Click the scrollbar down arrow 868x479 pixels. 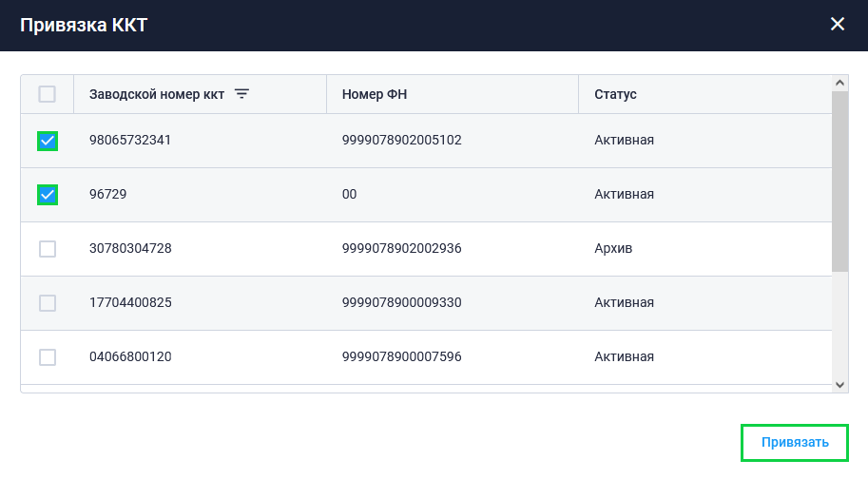coord(839,384)
